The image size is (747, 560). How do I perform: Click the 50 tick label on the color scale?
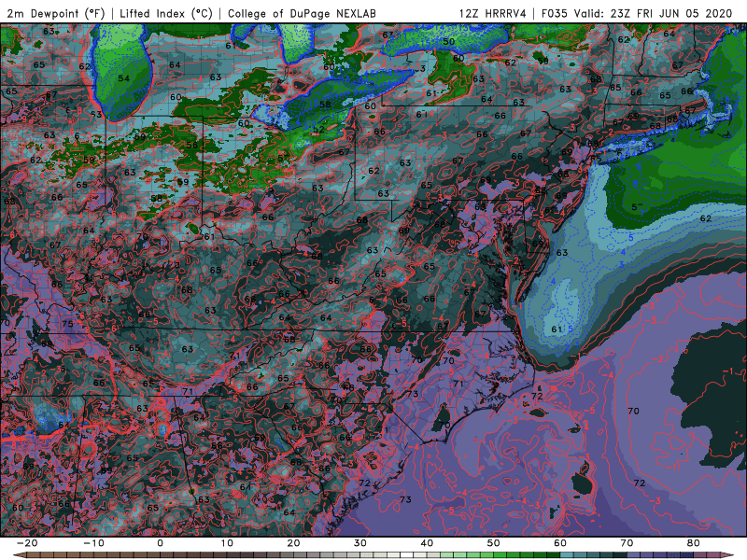(494, 543)
